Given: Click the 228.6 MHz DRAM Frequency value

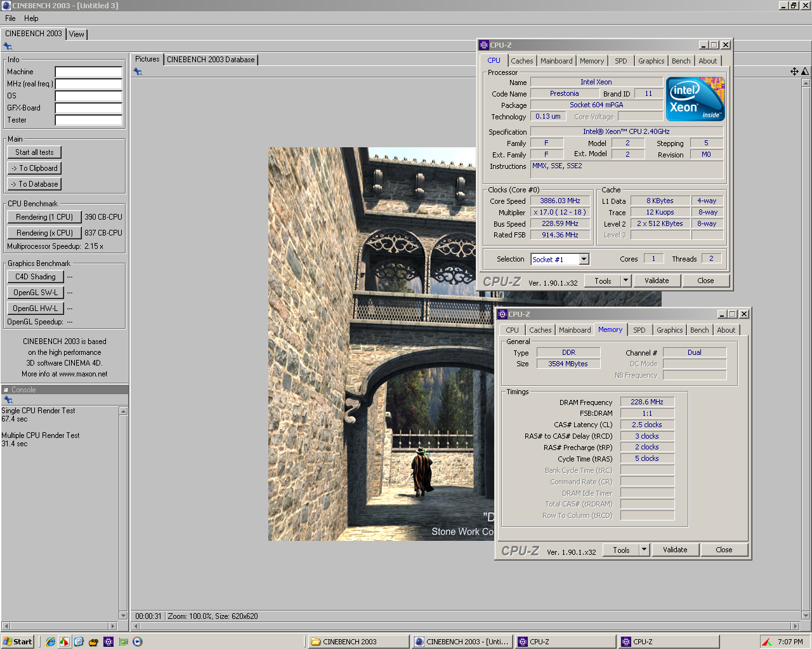Looking at the screenshot, I should click(647, 402).
